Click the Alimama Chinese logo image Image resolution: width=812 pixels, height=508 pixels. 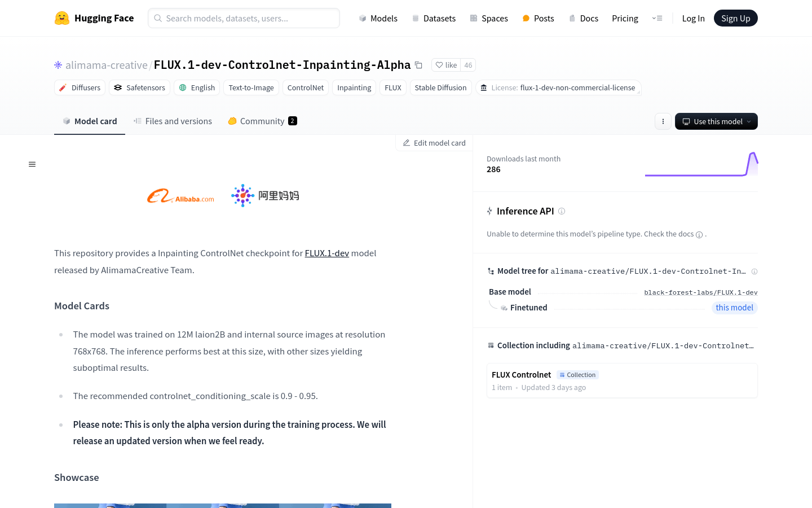point(265,195)
